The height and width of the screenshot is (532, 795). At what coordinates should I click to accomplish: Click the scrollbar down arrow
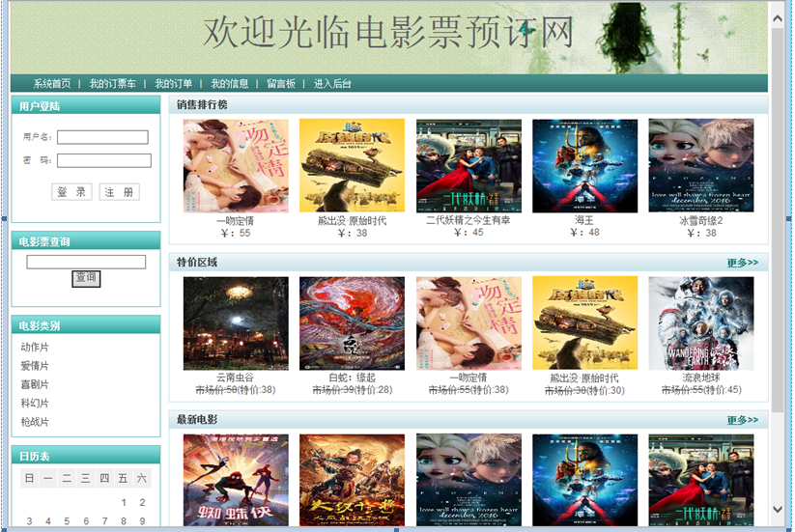[778, 509]
